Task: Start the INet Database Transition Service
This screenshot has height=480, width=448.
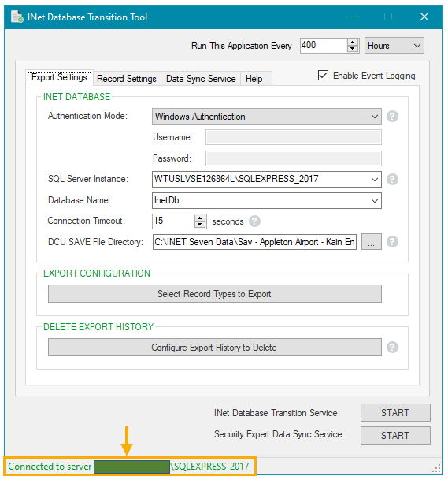Action: pyautogui.click(x=395, y=413)
